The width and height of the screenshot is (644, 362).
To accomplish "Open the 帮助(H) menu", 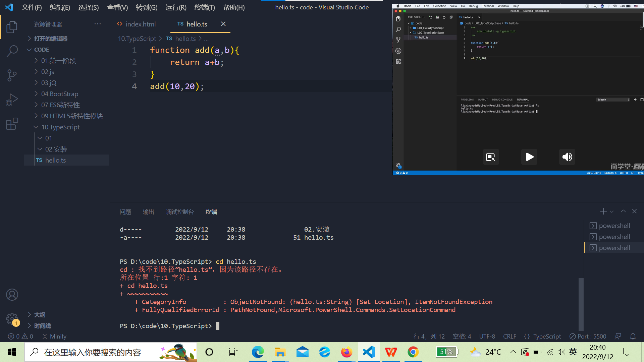I will (234, 7).
